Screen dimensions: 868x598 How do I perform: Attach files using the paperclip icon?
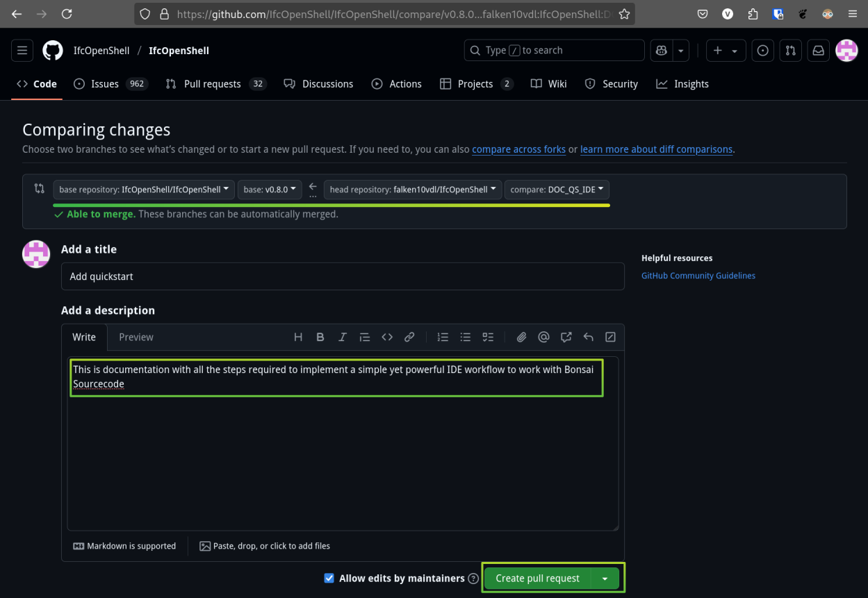[521, 337]
